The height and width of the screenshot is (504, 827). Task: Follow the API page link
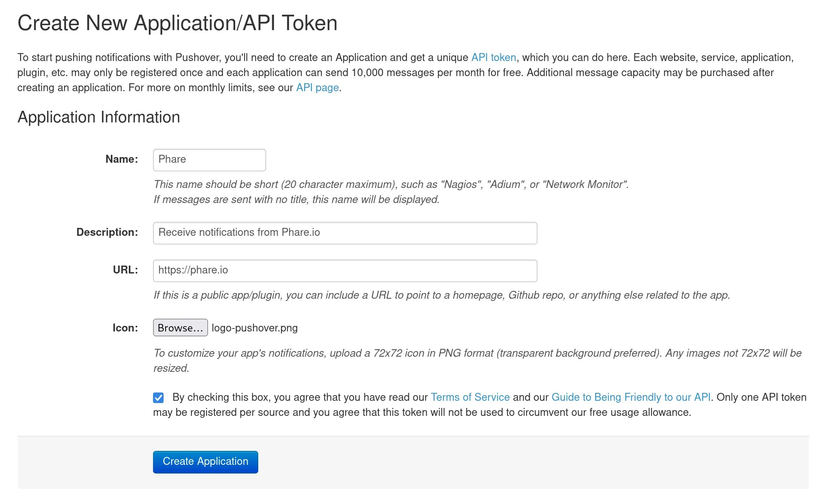317,87
